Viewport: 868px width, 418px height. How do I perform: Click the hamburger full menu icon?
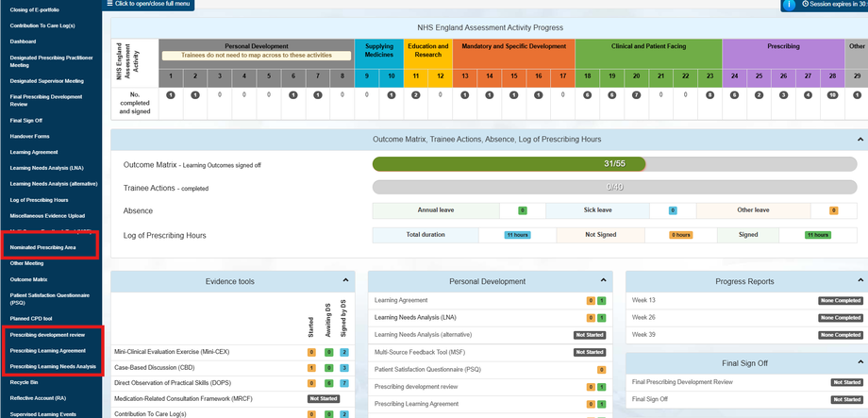pyautogui.click(x=109, y=4)
